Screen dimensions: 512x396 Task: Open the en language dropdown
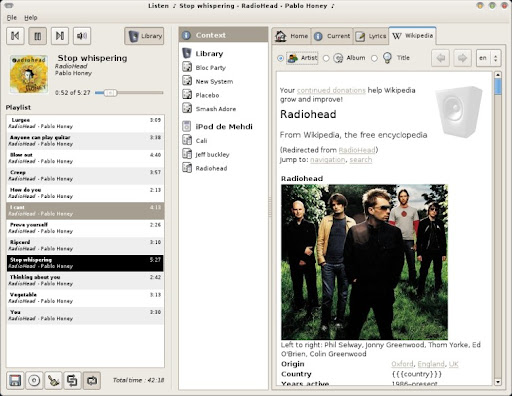tap(489, 58)
